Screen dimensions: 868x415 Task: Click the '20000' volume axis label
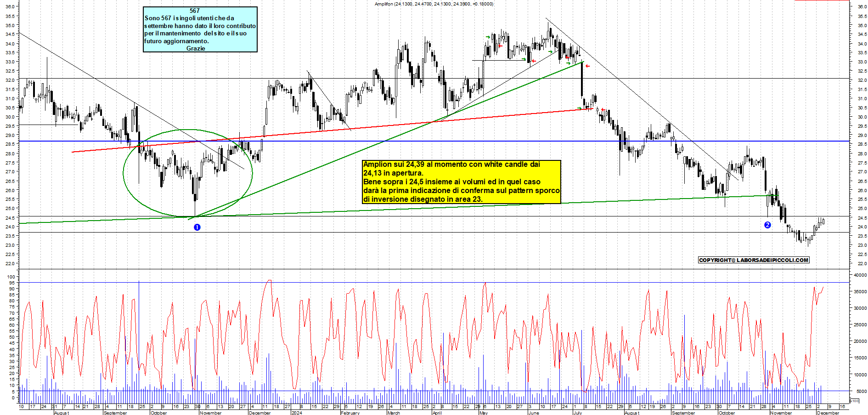(860, 341)
